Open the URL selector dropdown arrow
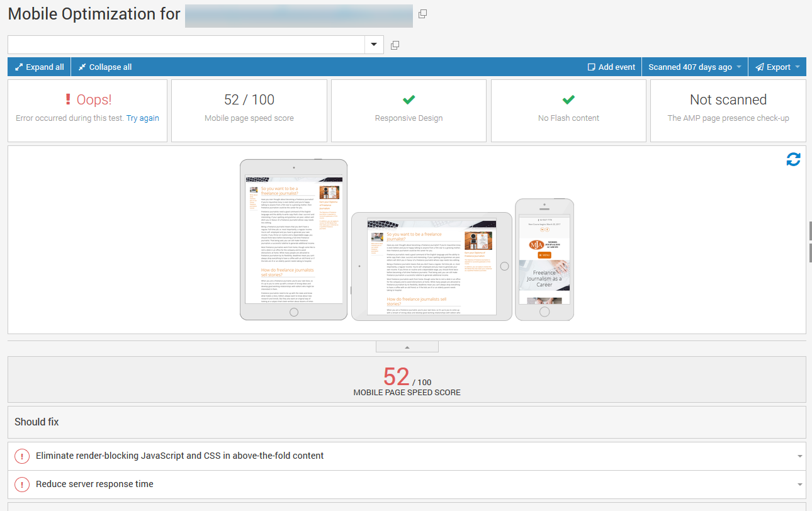The width and height of the screenshot is (812, 511). (374, 45)
